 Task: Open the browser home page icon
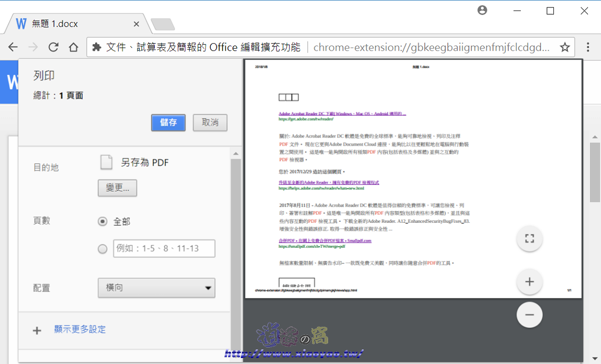(74, 47)
